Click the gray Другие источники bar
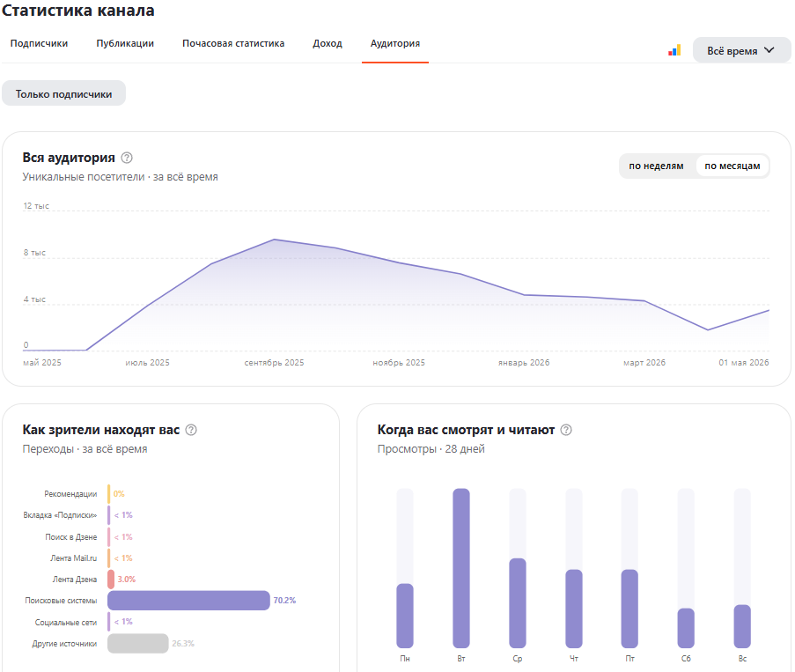795x672 pixels. [138, 644]
